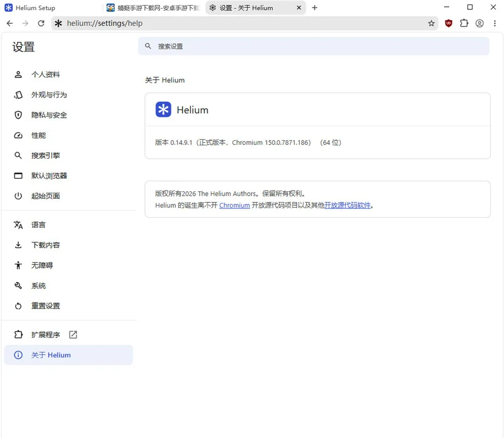Maximize the browser window
Viewport: 504px width, 438px height.
pos(469,7)
